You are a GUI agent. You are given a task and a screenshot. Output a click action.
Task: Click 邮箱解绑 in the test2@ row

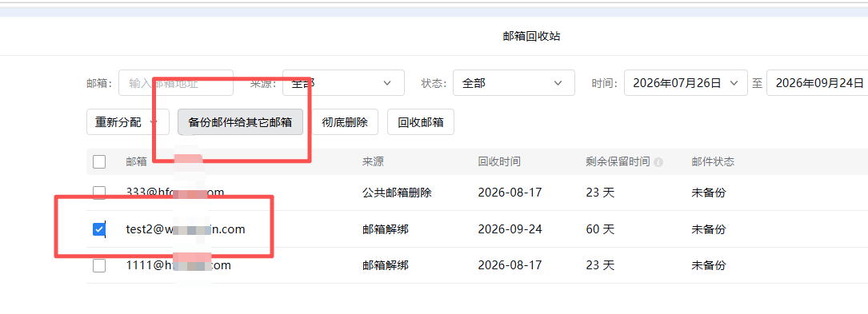coord(386,229)
